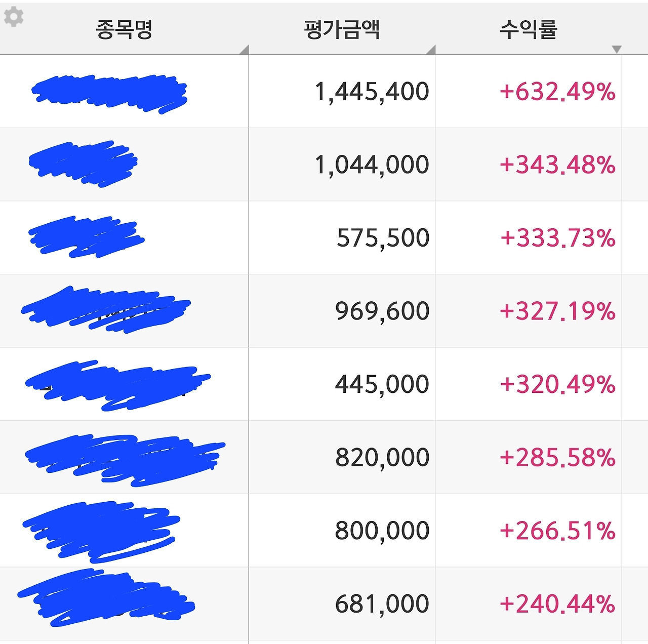Click the 1,044,000 valuation amount
This screenshot has height=644, width=648.
[x=372, y=165]
